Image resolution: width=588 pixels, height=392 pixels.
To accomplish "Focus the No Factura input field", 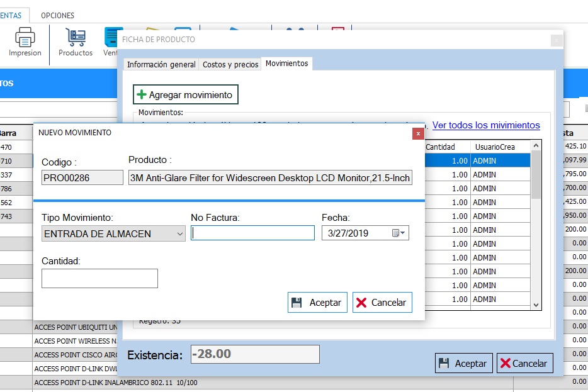I will (252, 233).
